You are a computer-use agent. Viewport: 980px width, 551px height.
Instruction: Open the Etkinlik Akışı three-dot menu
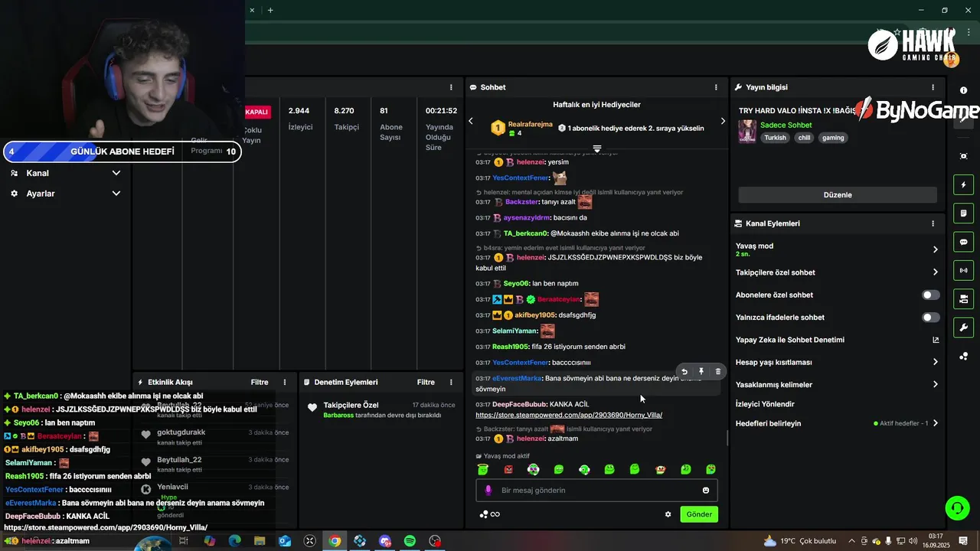[285, 382]
